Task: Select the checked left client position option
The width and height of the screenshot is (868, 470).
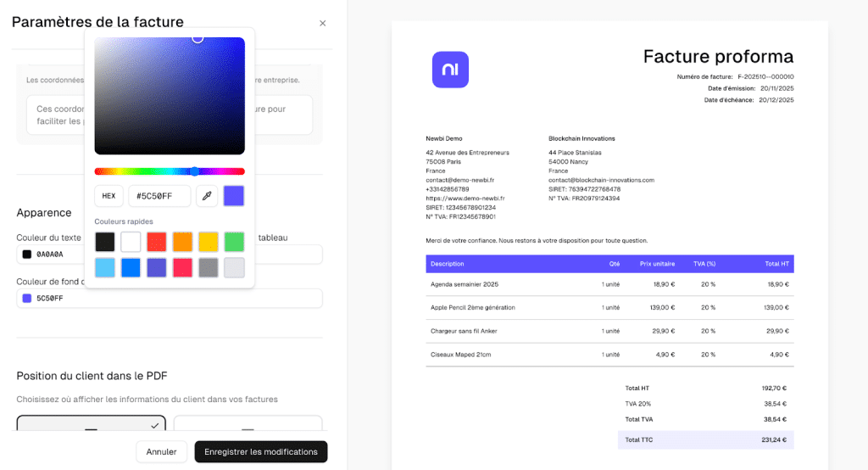Action: [91, 423]
